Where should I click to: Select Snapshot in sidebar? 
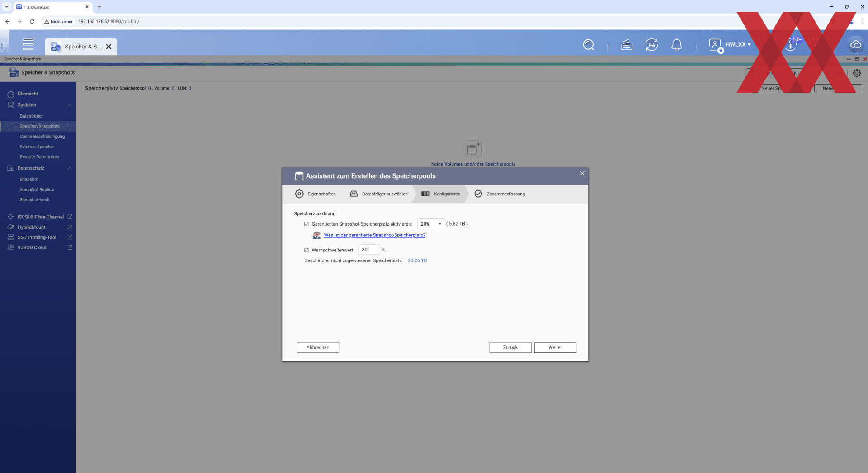point(29,180)
